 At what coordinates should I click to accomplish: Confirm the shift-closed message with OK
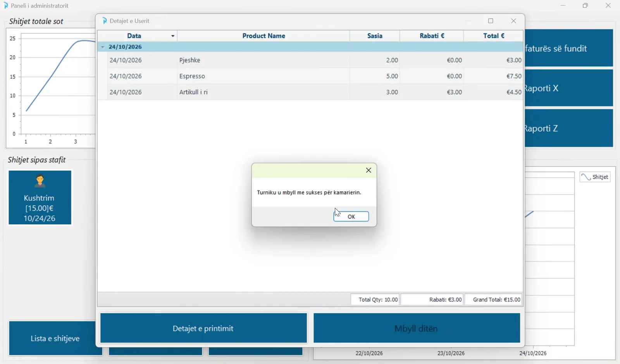tap(351, 216)
